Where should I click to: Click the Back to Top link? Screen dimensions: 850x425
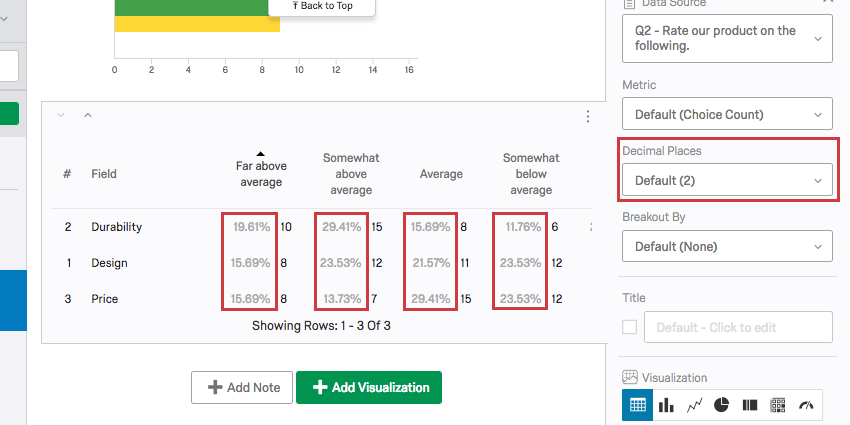point(322,6)
